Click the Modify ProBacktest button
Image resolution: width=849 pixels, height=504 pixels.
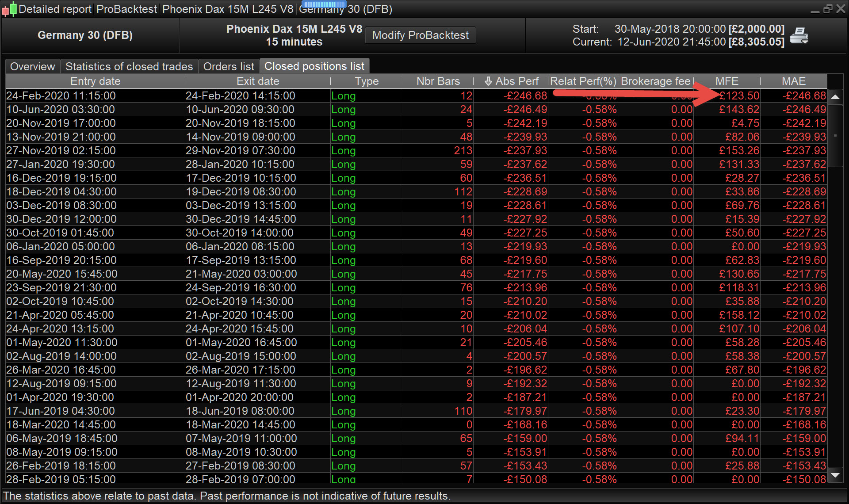[420, 35]
